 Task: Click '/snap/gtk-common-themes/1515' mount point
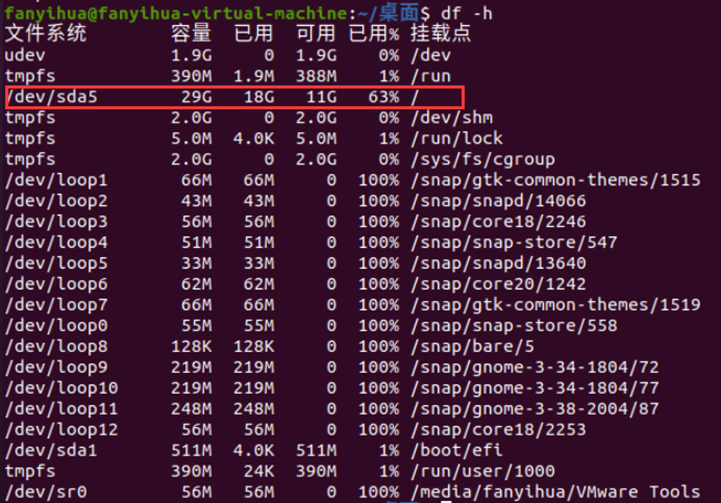click(555, 180)
